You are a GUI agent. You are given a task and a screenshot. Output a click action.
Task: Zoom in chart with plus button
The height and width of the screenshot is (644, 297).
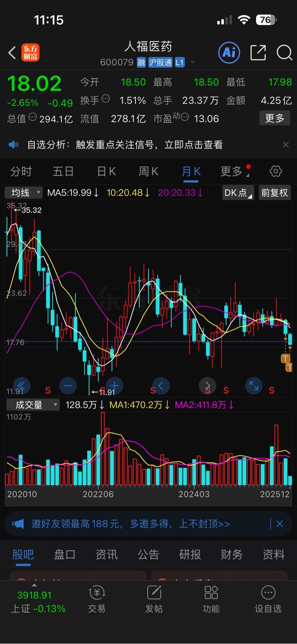pos(114,386)
